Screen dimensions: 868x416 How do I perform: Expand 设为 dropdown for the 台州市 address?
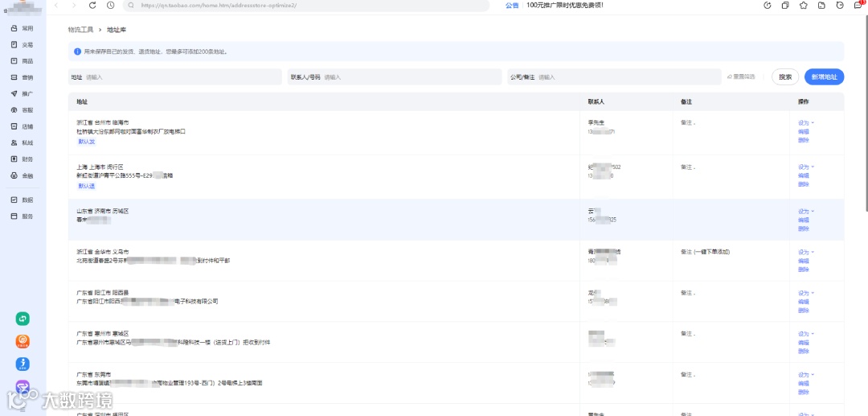click(806, 123)
